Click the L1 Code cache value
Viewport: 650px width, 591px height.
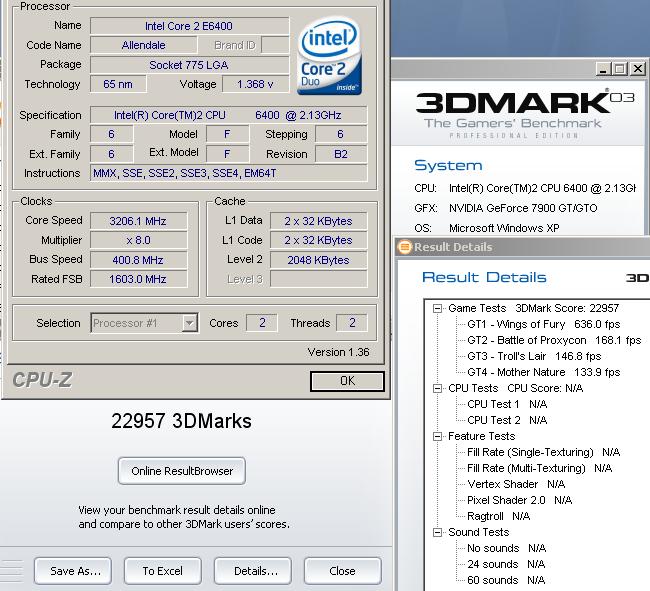click(x=318, y=240)
